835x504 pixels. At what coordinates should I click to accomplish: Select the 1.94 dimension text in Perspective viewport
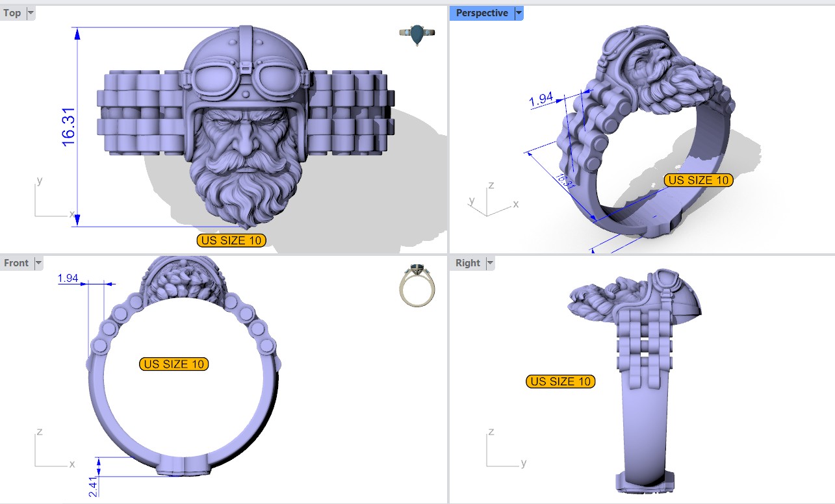coord(541,99)
